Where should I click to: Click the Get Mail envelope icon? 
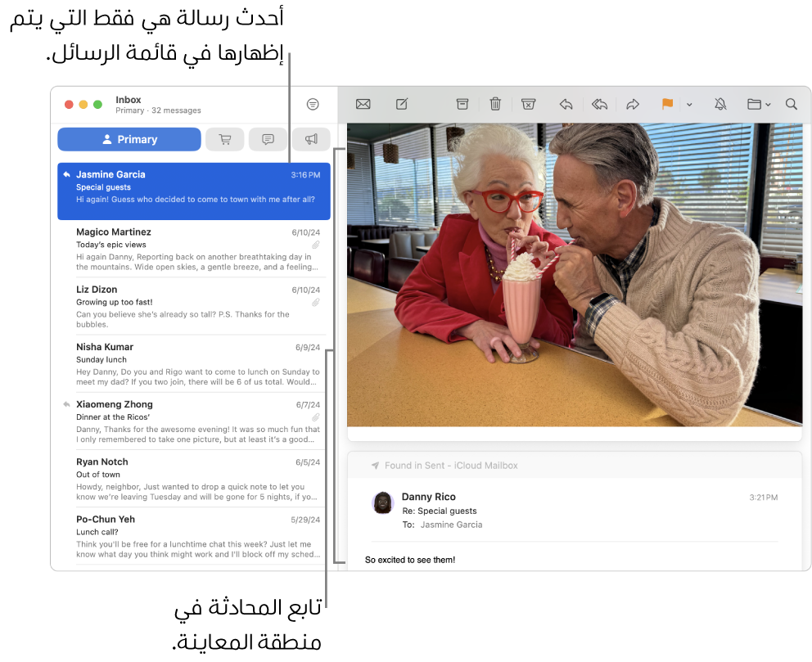363,104
